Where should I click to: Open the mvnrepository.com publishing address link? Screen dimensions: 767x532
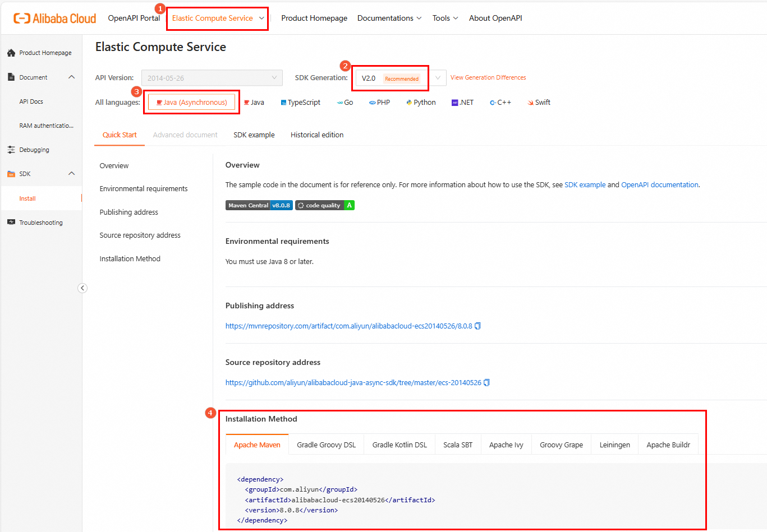coord(349,326)
